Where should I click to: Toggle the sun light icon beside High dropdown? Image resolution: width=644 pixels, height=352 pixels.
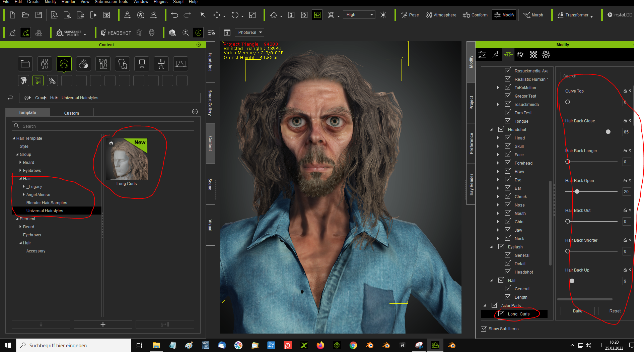click(383, 15)
